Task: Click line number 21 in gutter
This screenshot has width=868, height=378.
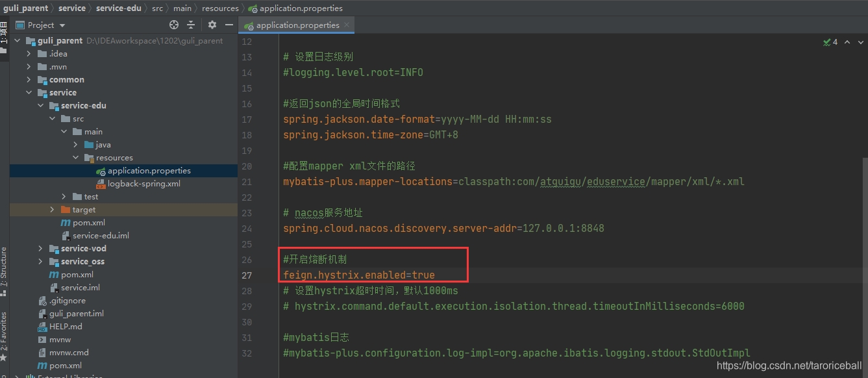Action: 247,181
